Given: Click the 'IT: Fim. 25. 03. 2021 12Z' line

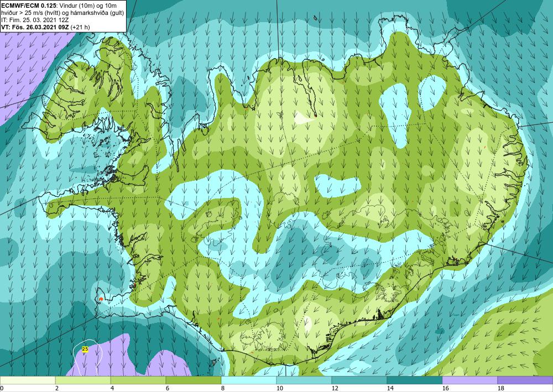Looking at the screenshot, I should pyautogui.click(x=35, y=20).
